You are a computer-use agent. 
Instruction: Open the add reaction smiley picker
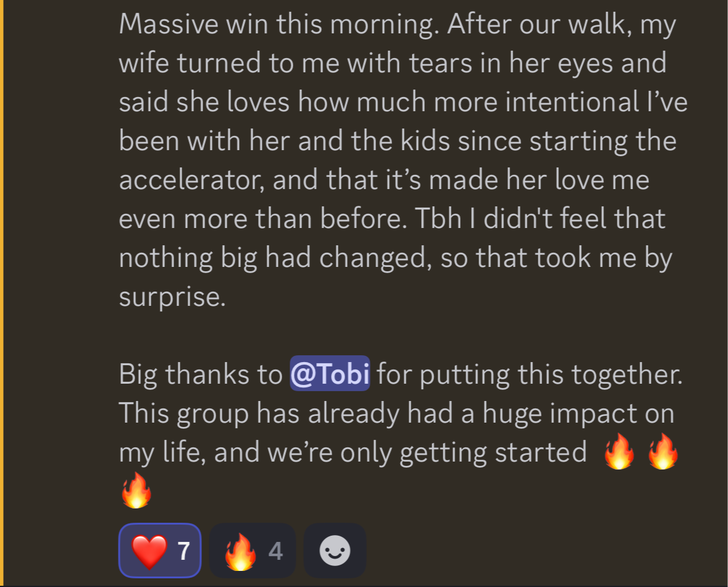coord(335,551)
